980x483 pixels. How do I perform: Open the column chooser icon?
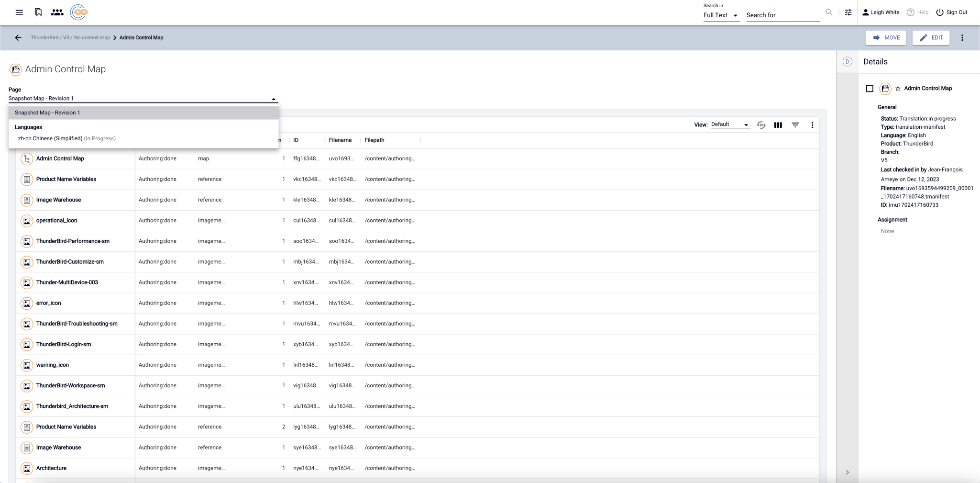click(778, 125)
